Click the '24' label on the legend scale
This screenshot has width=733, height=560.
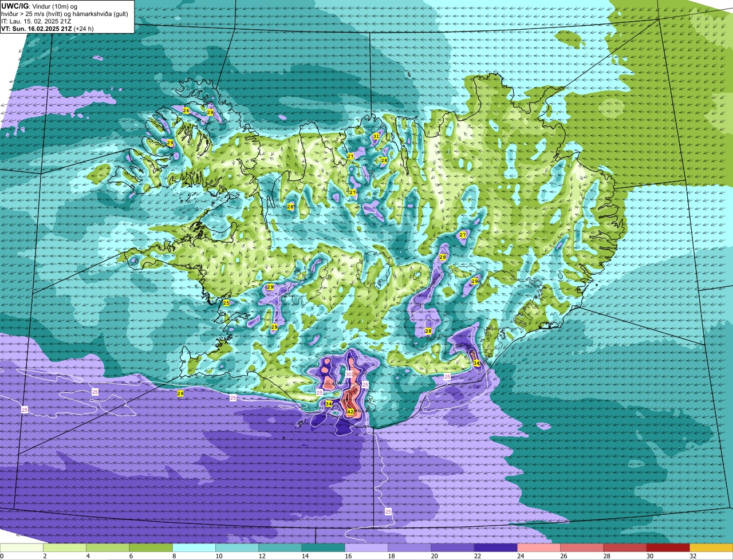(519, 556)
